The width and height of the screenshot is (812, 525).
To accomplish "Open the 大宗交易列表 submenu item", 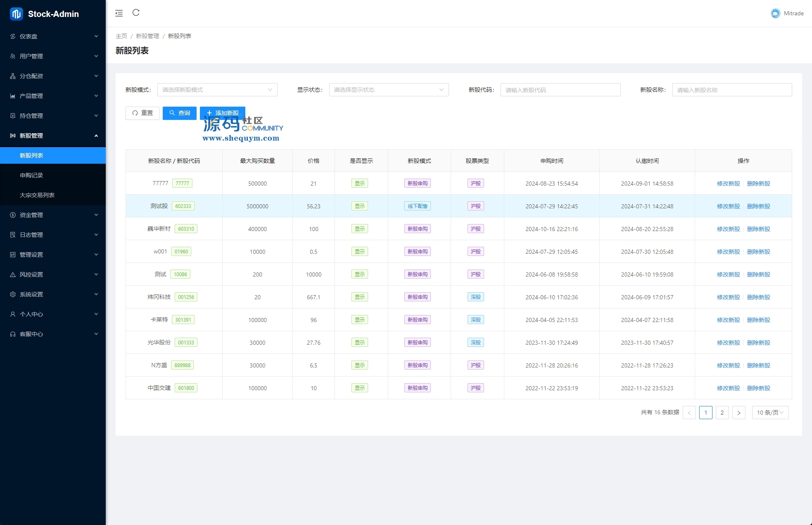I will (x=37, y=195).
